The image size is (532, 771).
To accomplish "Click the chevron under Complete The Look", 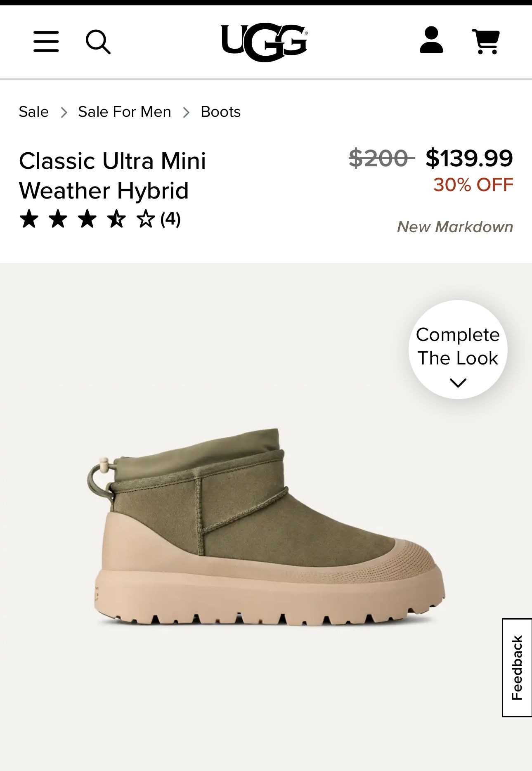I will click(x=458, y=383).
